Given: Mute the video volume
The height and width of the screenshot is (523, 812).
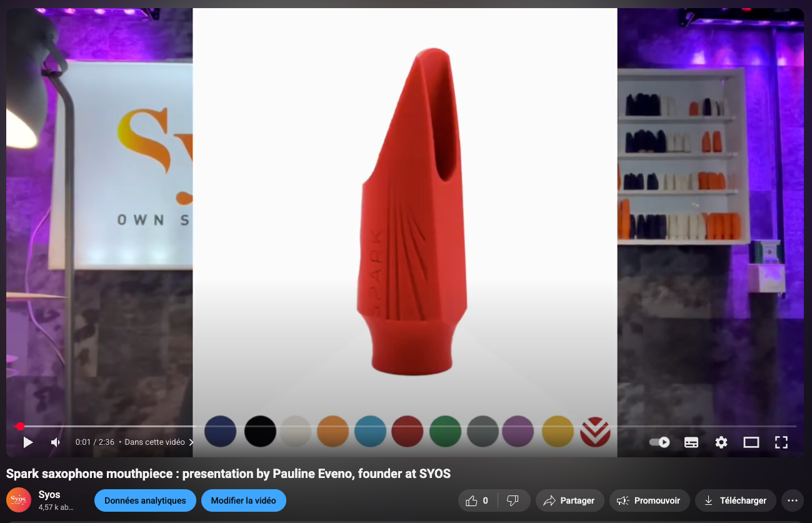Looking at the screenshot, I should (56, 442).
